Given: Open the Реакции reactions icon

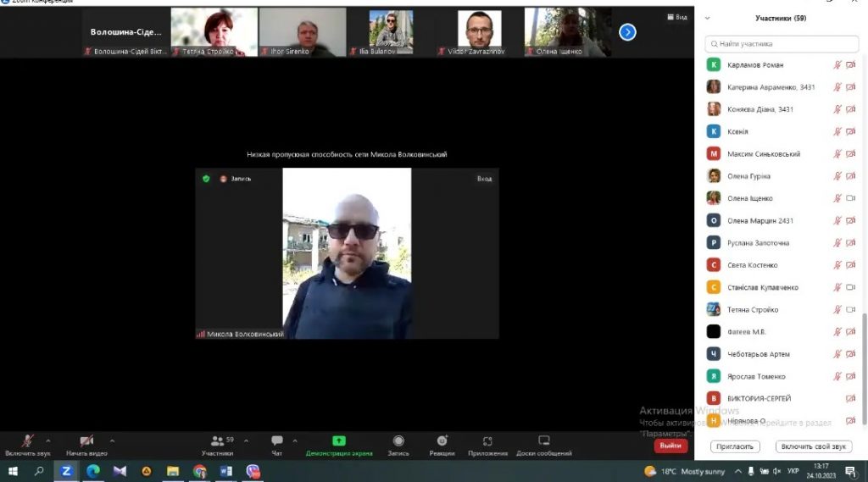Looking at the screenshot, I should (442, 441).
